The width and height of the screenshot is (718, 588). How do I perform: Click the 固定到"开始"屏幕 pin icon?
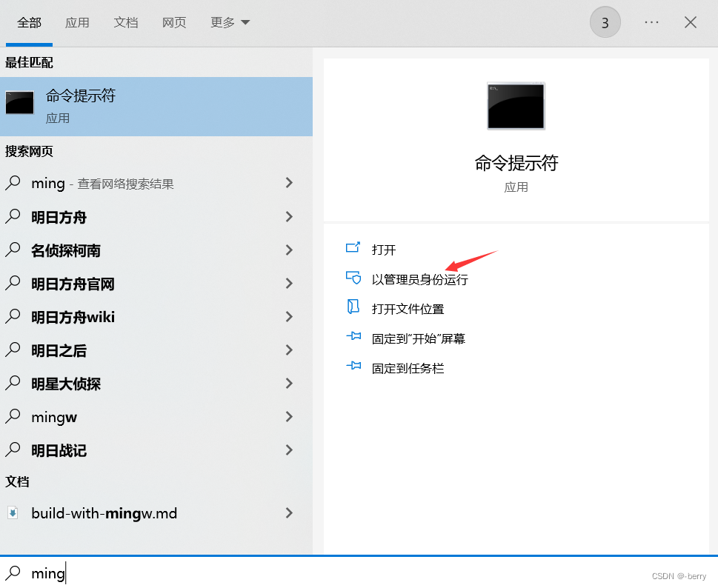pos(354,338)
